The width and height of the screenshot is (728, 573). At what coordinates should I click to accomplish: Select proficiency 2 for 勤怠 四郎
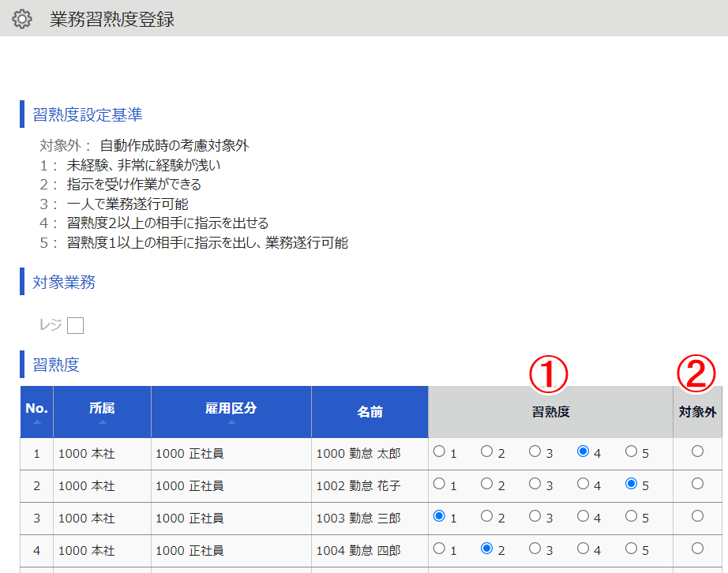click(x=486, y=549)
